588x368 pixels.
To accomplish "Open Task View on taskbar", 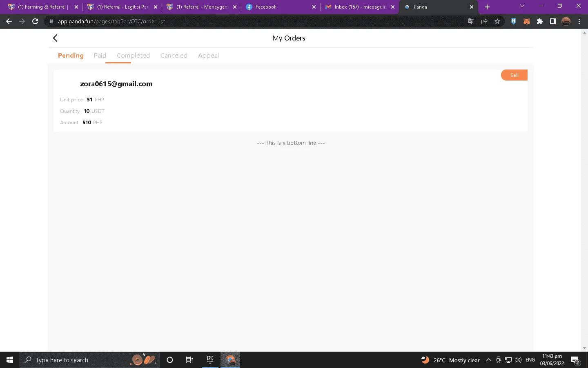I will click(189, 360).
